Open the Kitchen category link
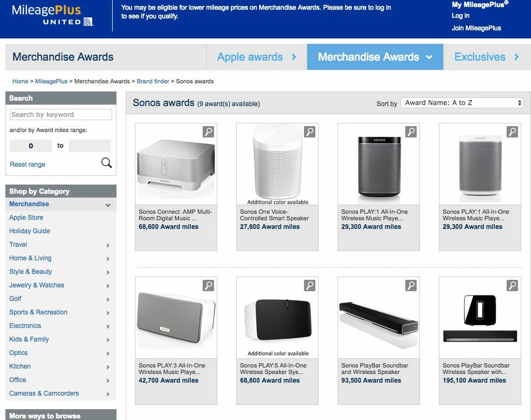This screenshot has height=420, width=531. click(20, 366)
